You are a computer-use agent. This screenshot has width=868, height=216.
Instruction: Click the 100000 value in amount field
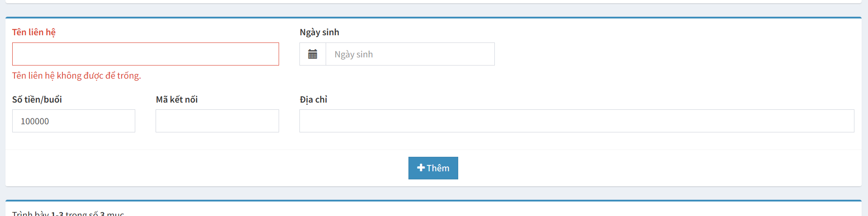35,121
